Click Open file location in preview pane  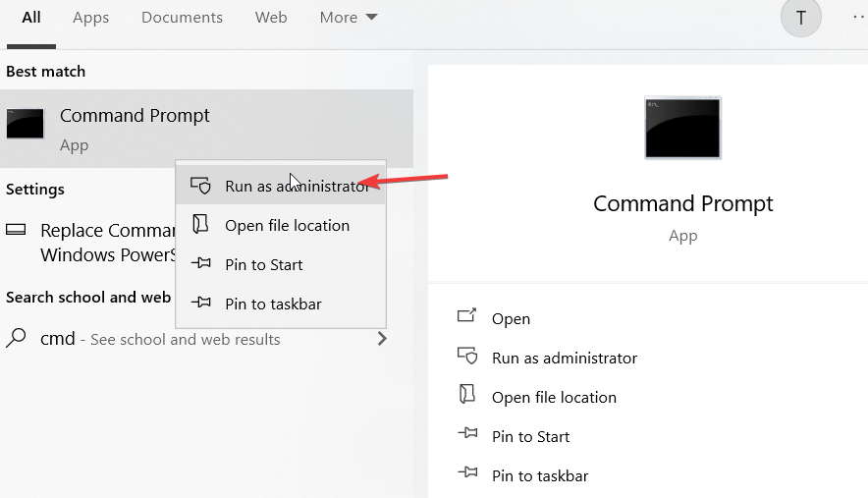pyautogui.click(x=554, y=397)
